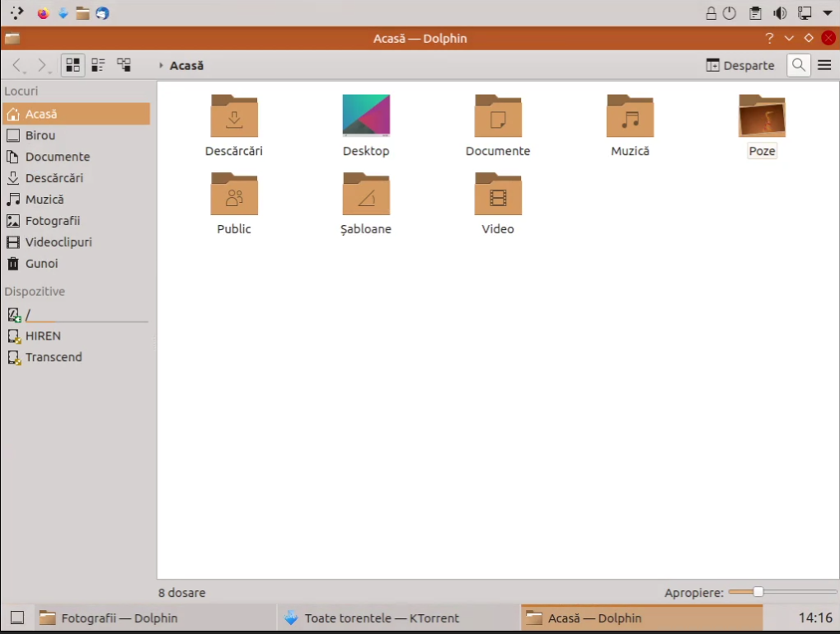Click the title bar help button
Image resolution: width=840 pixels, height=634 pixels.
[x=769, y=38]
